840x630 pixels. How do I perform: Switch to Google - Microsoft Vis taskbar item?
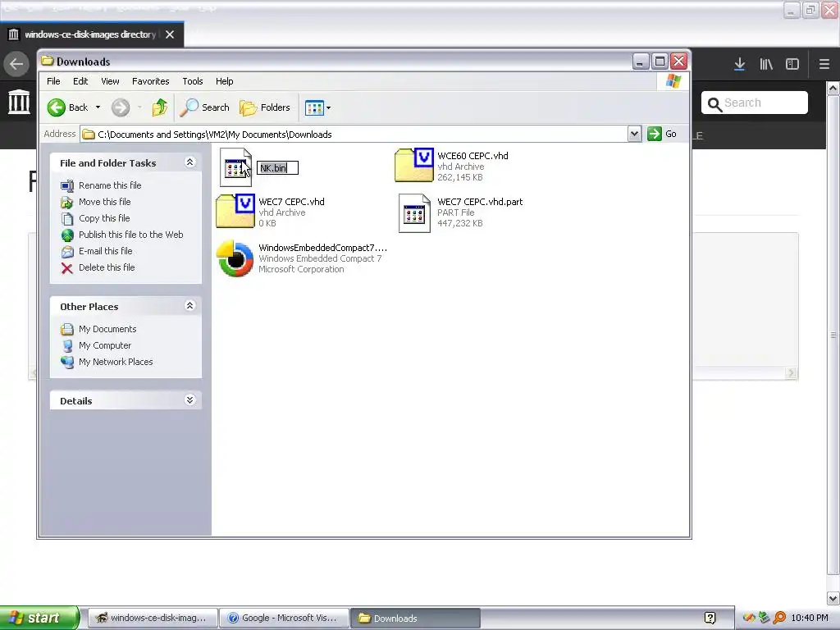pyautogui.click(x=283, y=618)
